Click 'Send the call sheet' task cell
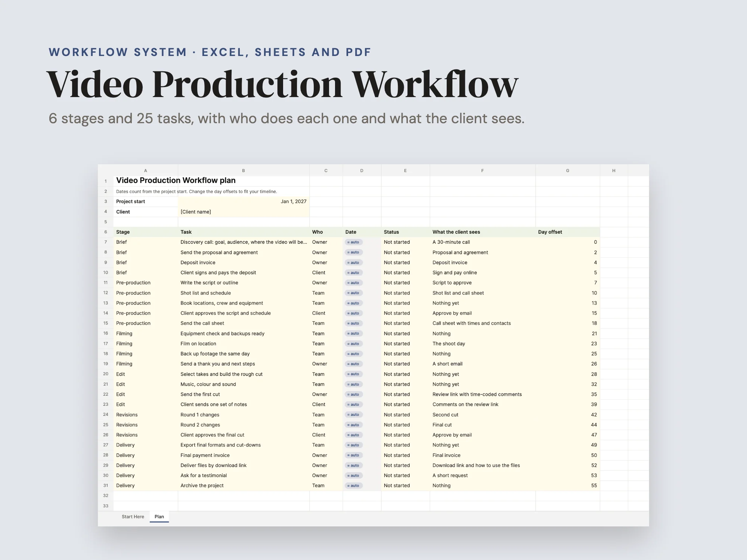Screen dimensions: 747x560 244,323
